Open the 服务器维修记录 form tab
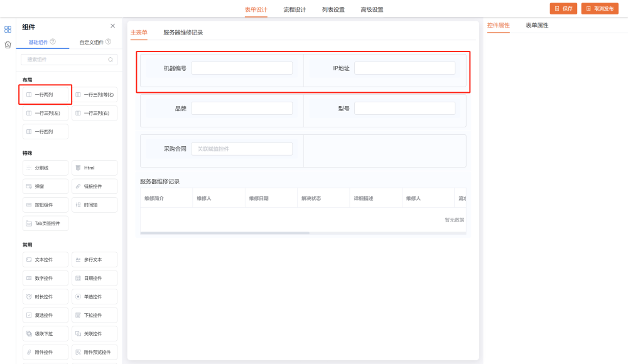Screen dimensions: 628x364 183,32
